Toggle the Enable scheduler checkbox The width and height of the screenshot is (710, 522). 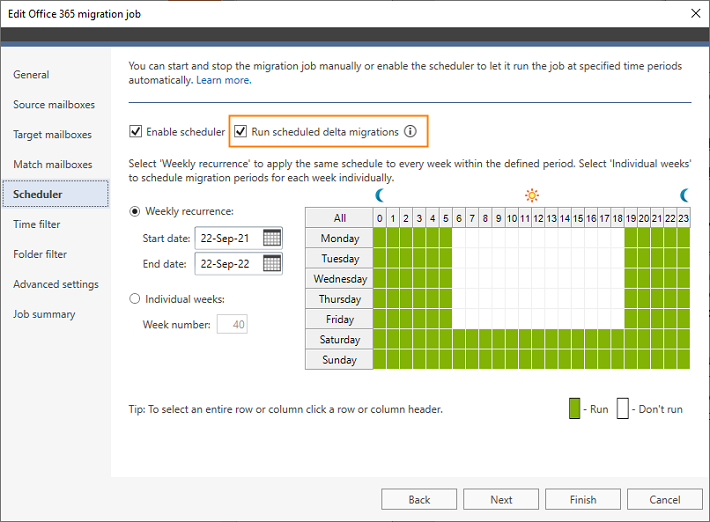(x=135, y=131)
